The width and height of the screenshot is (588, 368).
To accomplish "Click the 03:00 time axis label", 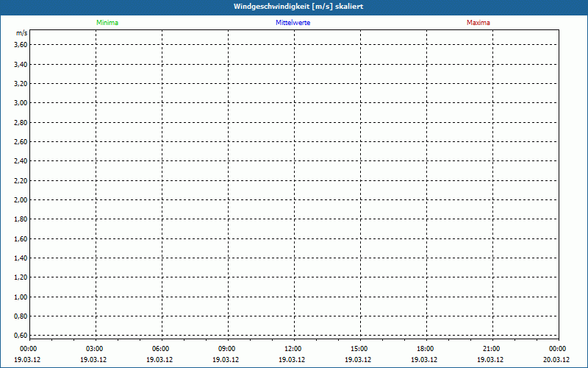I will 95,349.
